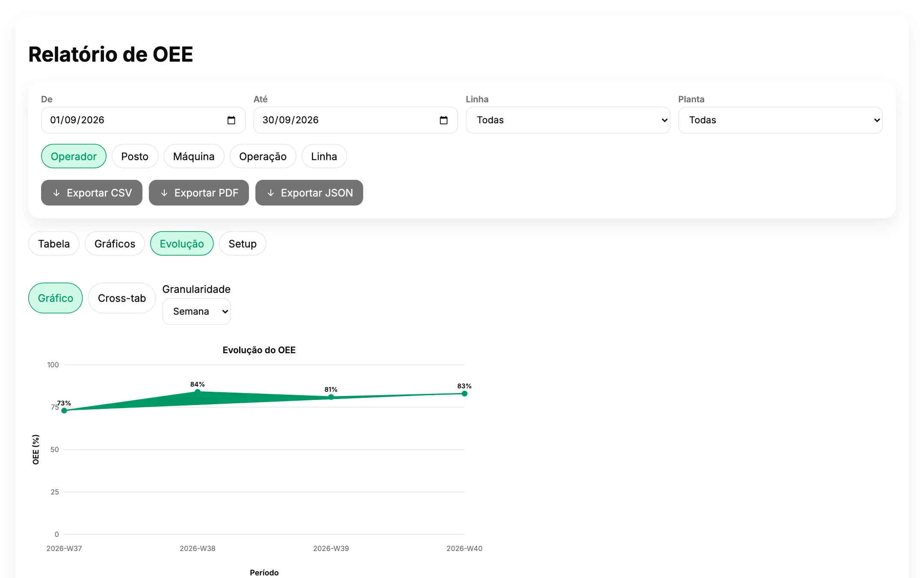924x578 pixels.
Task: Open the Gráficos tab
Action: tap(115, 244)
